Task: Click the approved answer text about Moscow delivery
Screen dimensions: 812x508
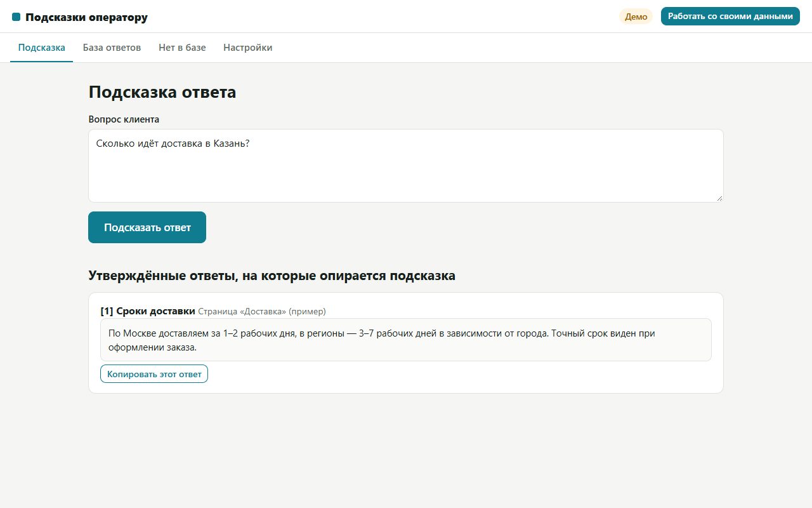Action: (x=405, y=340)
